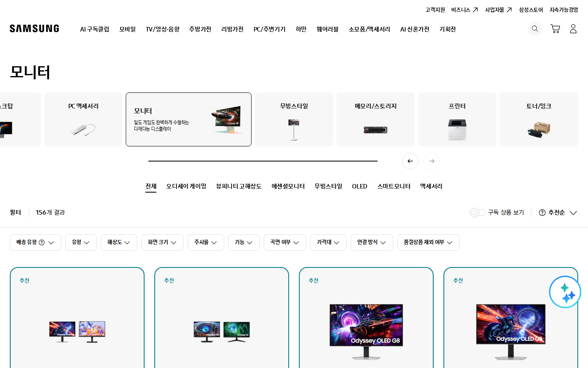Expand the 가격대 filter dropdown

click(x=328, y=242)
